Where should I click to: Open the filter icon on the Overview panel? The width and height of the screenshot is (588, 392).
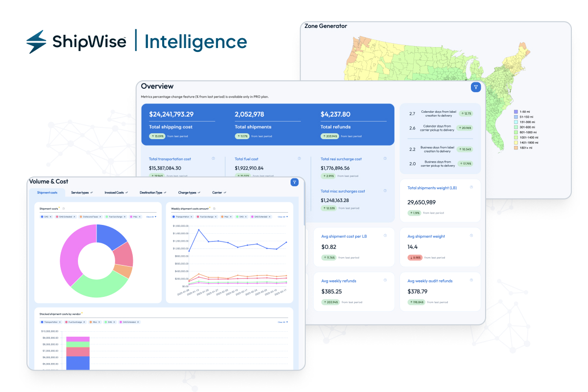(475, 87)
